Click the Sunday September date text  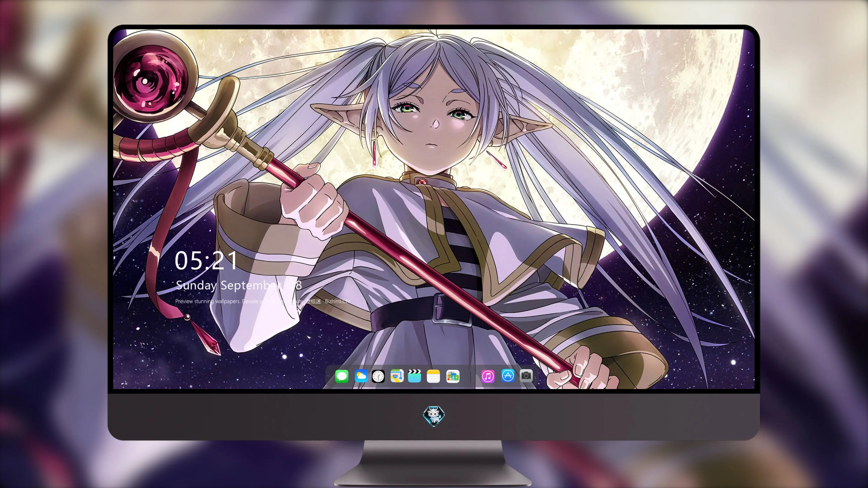pyautogui.click(x=238, y=285)
